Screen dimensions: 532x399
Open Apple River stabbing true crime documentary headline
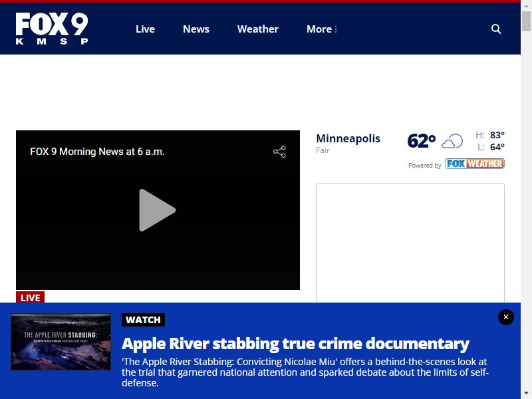295,344
